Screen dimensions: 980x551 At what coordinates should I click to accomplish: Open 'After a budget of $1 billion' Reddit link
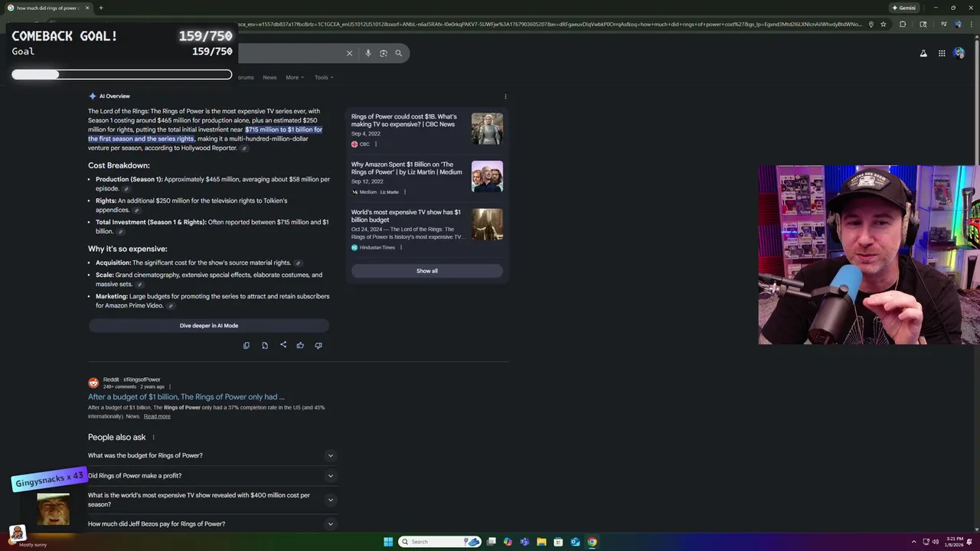186,397
